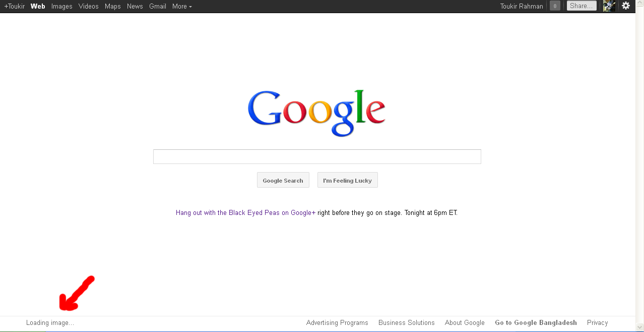The height and width of the screenshot is (332, 644).
Task: Open the Black Eyed Peas hangout link
Action: pos(245,213)
